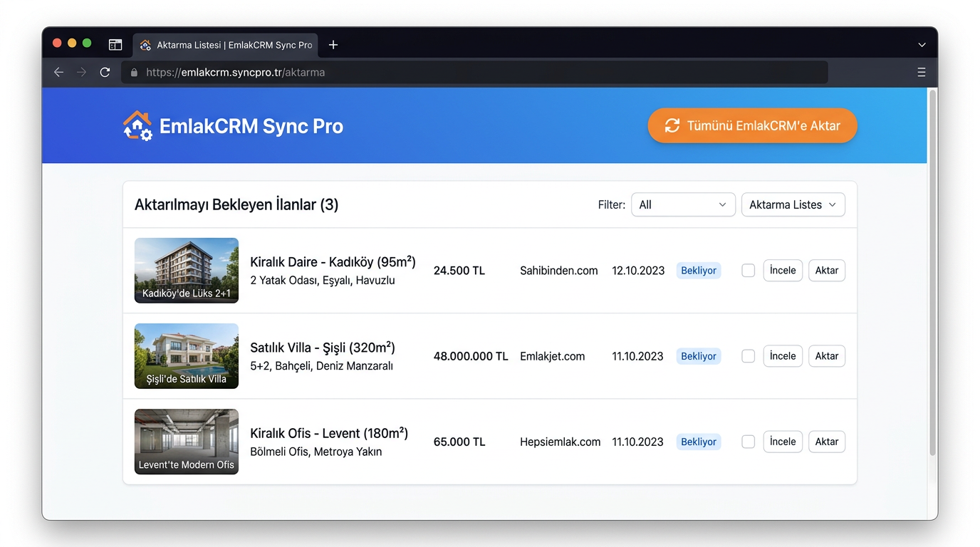Click the browser forward arrow

tap(82, 72)
